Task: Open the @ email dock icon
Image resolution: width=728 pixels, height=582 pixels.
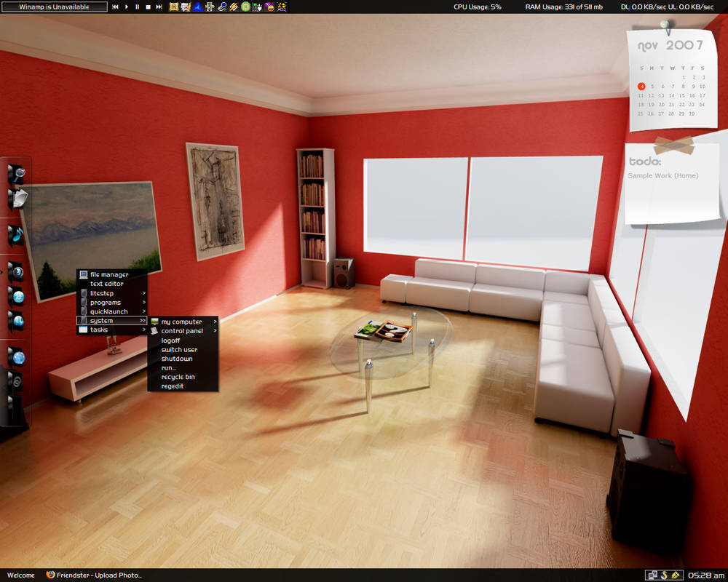Action: pyautogui.click(x=16, y=382)
